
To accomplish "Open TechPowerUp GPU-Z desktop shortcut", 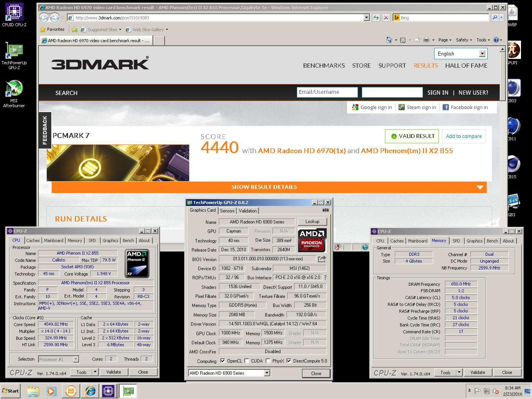I will 14,56.
